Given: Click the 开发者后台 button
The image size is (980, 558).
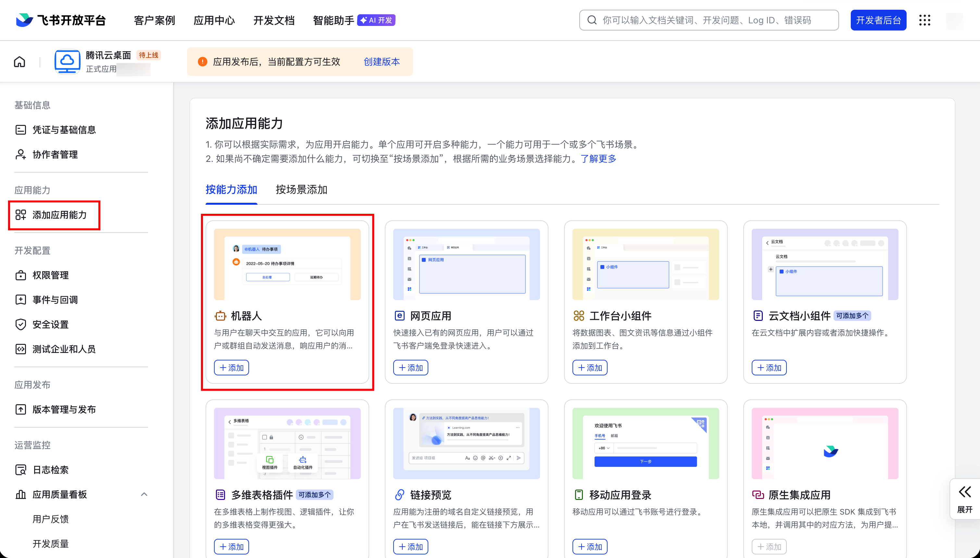Looking at the screenshot, I should (878, 20).
